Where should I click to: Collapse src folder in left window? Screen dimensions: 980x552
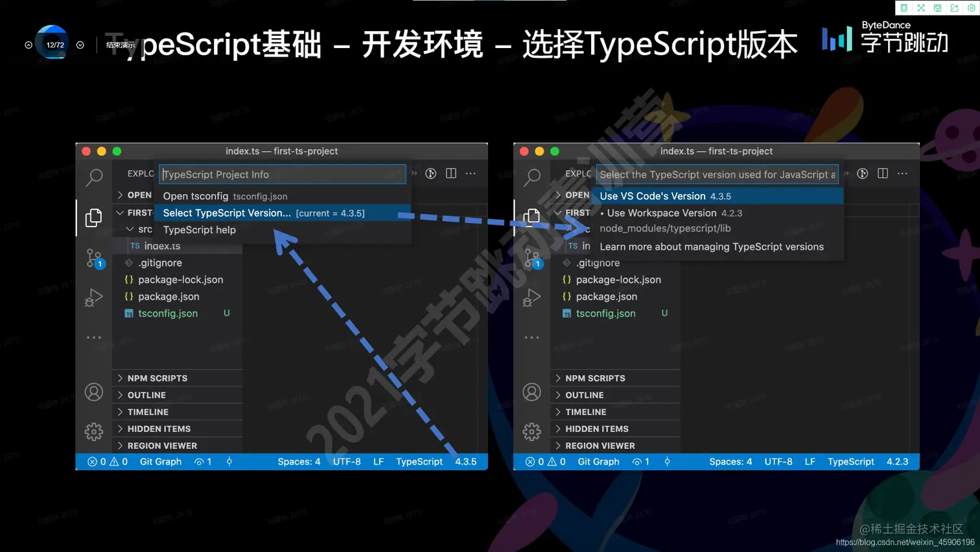pos(139,230)
